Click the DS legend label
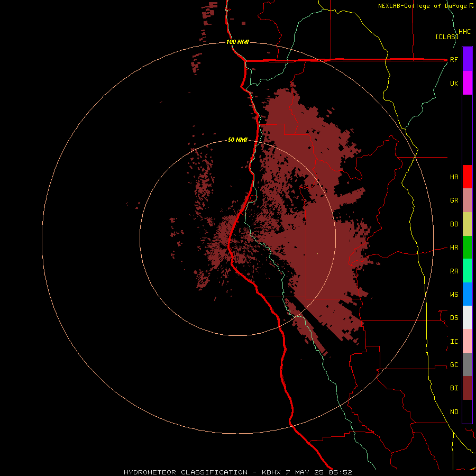Viewport: 476px width, 476px height. pos(454,318)
